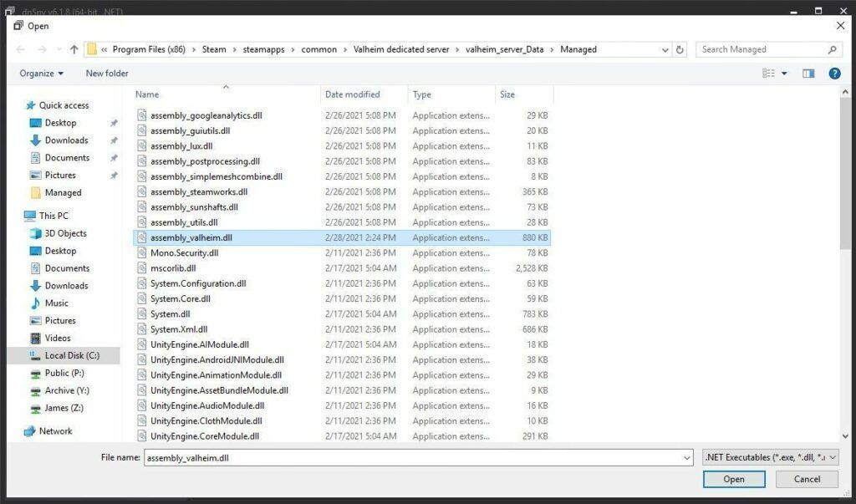
Task: Select This PC in the sidebar
Action: point(53,216)
